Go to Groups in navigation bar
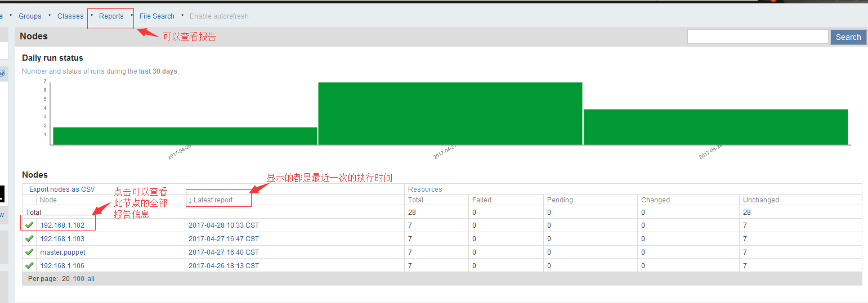The image size is (868, 303). click(x=30, y=16)
